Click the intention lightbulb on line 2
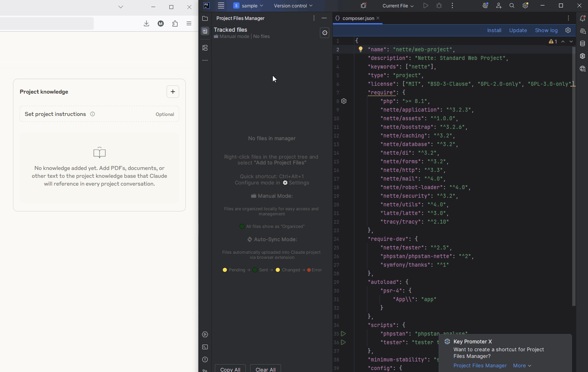 (361, 49)
